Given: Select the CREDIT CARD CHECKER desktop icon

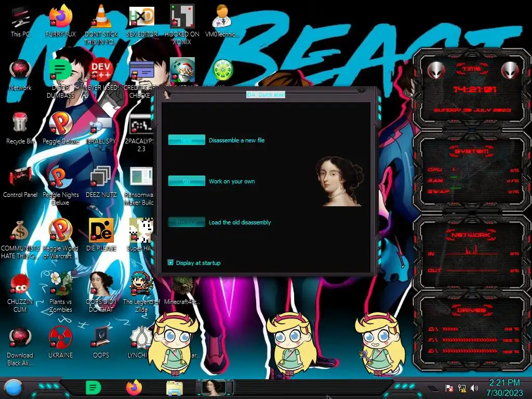Looking at the screenshot, I should coord(141,78).
